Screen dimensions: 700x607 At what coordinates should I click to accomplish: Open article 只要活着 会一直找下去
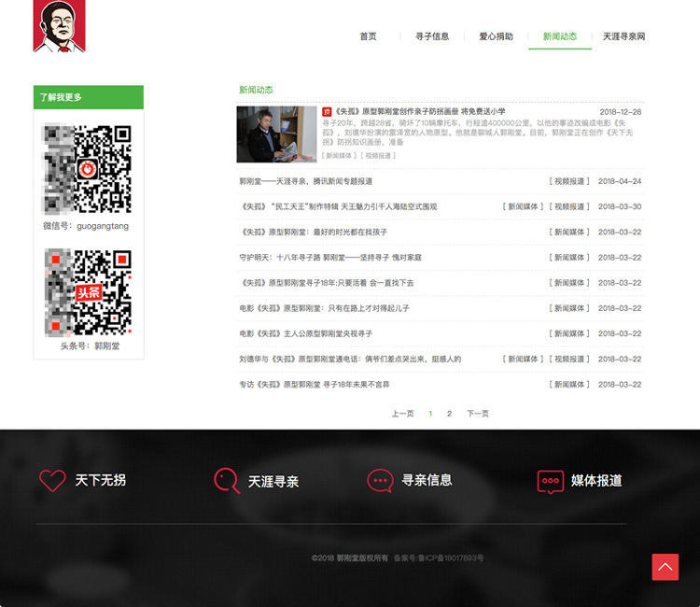coord(327,283)
